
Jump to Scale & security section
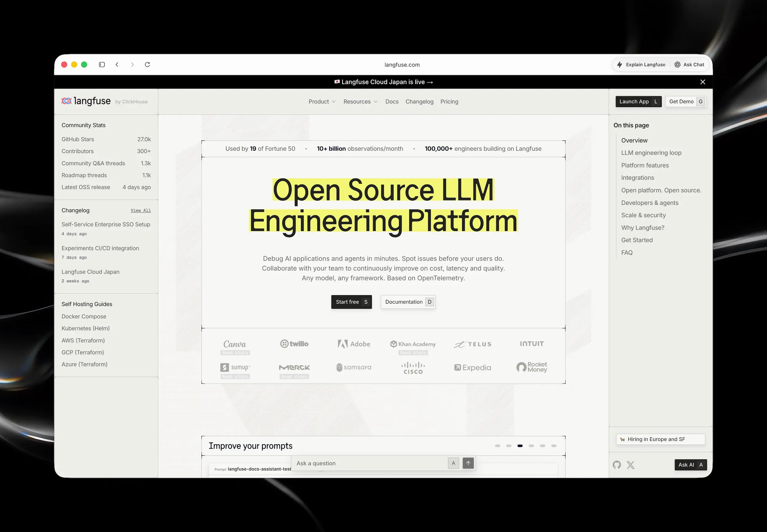click(643, 215)
